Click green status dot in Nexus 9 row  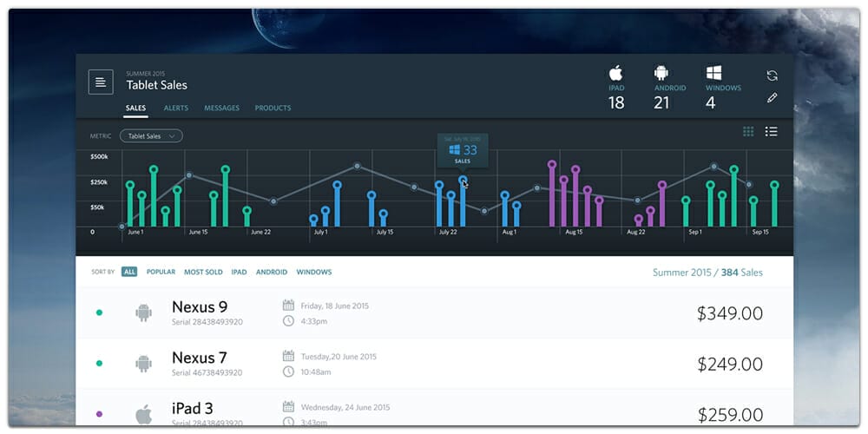click(x=99, y=312)
